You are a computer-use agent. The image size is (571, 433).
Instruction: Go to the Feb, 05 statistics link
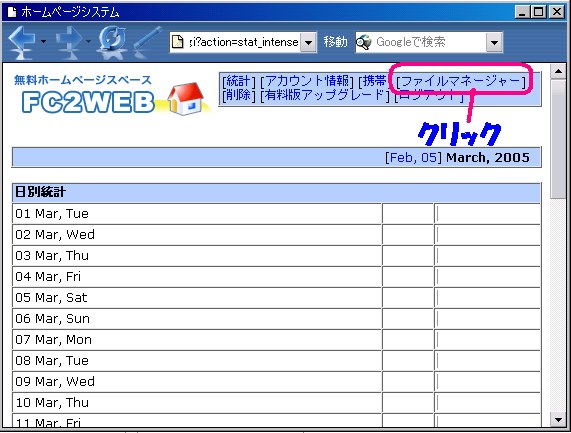point(413,158)
